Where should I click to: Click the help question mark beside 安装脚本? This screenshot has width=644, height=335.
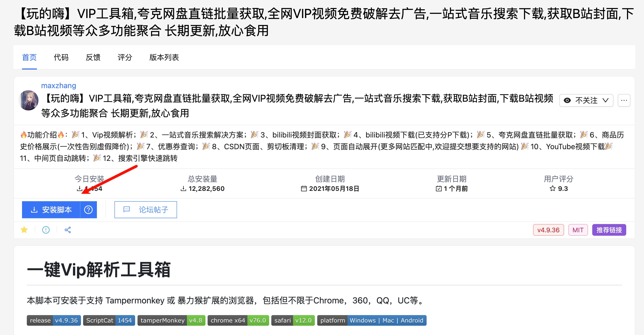88,210
